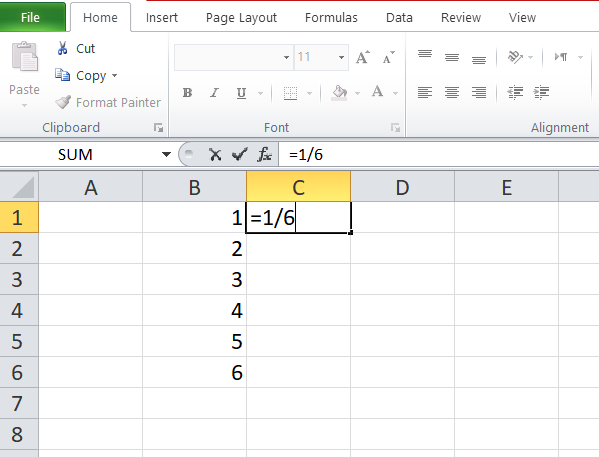The height and width of the screenshot is (457, 599).
Task: Click the Cut scissors icon
Action: [x=62, y=49]
